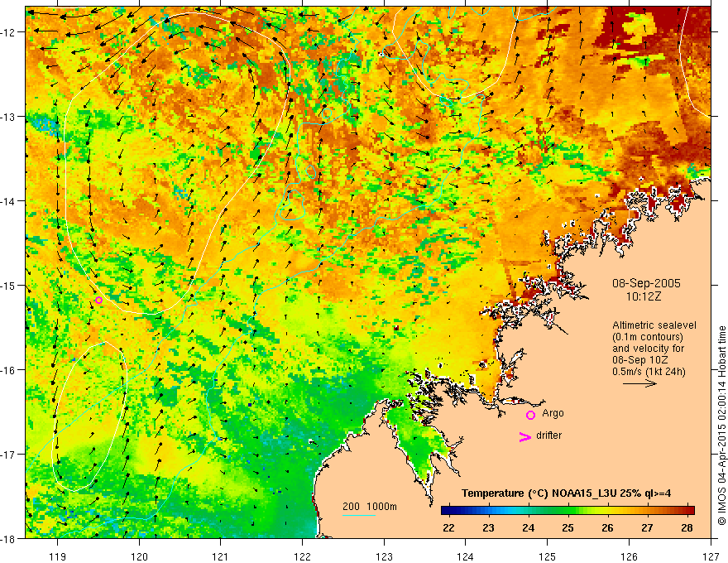Click the Argo legend circle symbol
Image resolution: width=728 pixels, height=563 pixels.
click(530, 415)
